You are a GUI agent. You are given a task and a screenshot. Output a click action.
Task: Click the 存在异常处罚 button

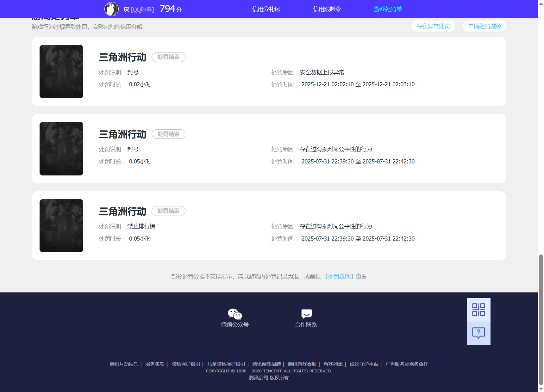coord(433,26)
